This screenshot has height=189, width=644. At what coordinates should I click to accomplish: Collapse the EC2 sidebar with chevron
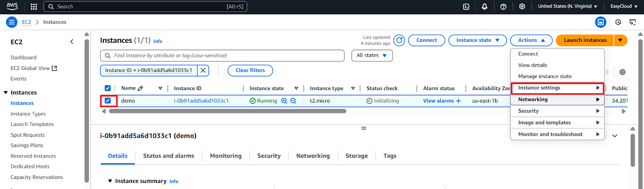pos(72,41)
